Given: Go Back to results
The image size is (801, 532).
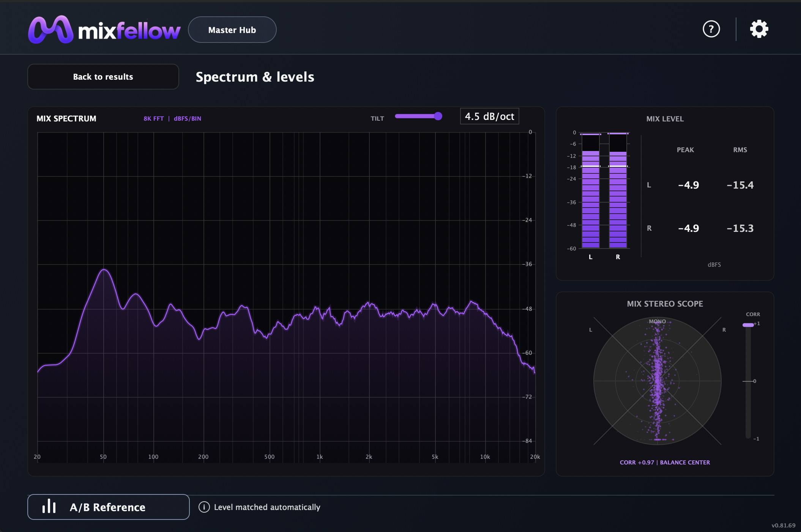Looking at the screenshot, I should [x=103, y=77].
